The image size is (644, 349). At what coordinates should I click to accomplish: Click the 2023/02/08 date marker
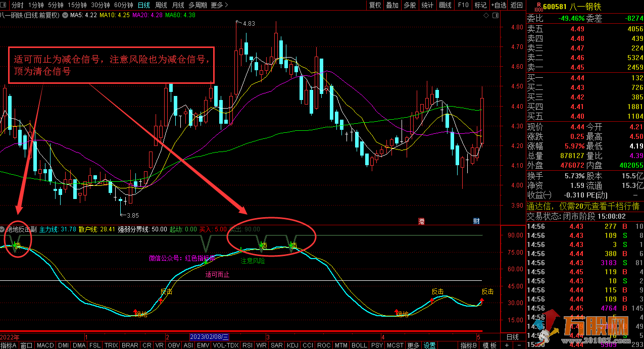coord(210,337)
